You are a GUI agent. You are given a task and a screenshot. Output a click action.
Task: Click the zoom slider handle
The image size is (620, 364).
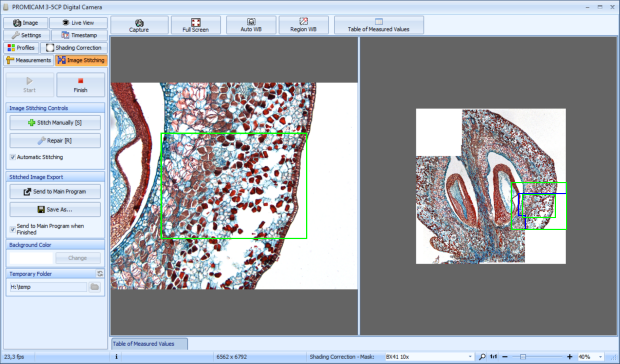click(x=523, y=356)
